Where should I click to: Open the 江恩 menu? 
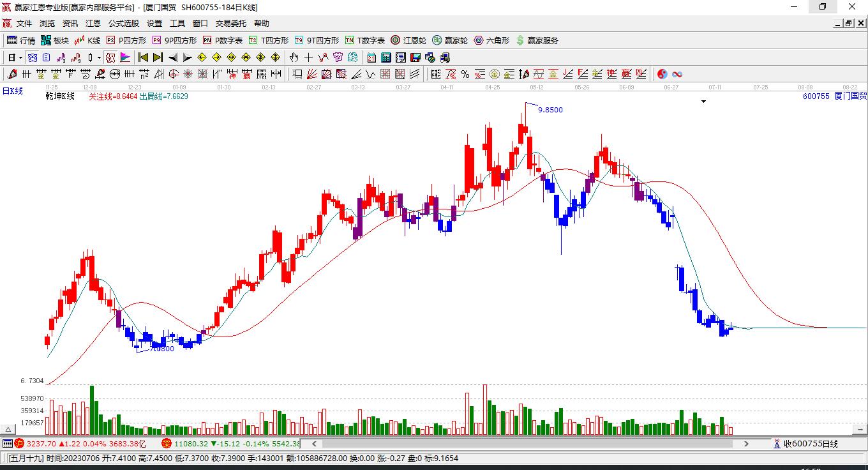click(x=93, y=24)
